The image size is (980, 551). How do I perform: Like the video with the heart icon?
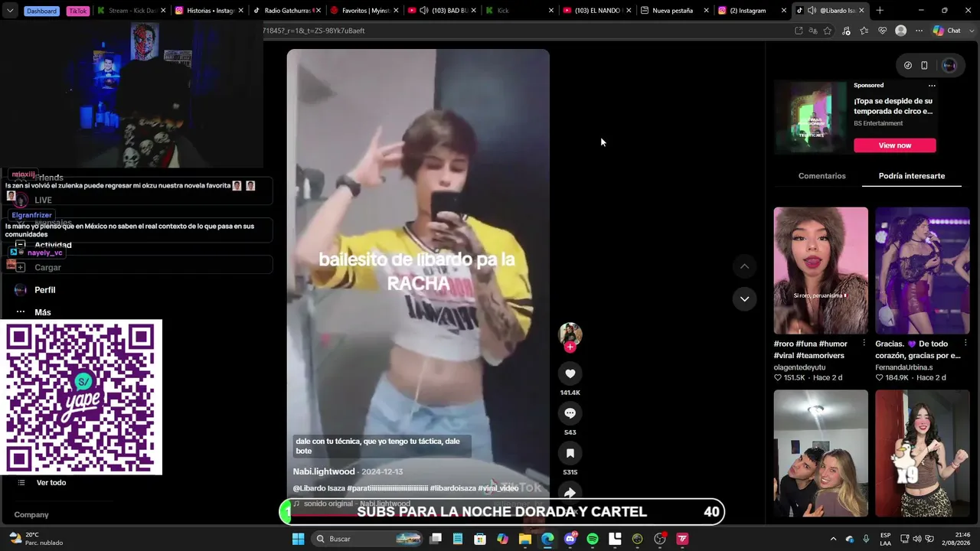click(x=570, y=373)
